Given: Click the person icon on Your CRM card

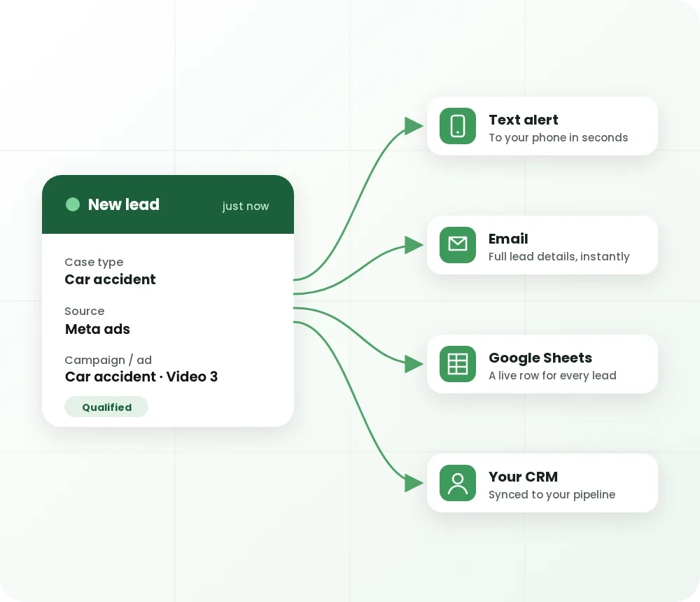Looking at the screenshot, I should point(458,483).
